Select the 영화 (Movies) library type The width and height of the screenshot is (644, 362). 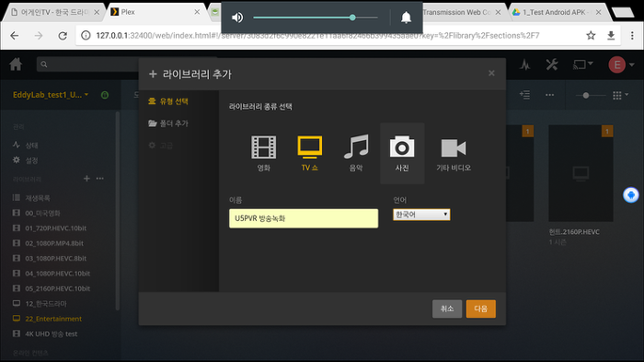coord(264,153)
